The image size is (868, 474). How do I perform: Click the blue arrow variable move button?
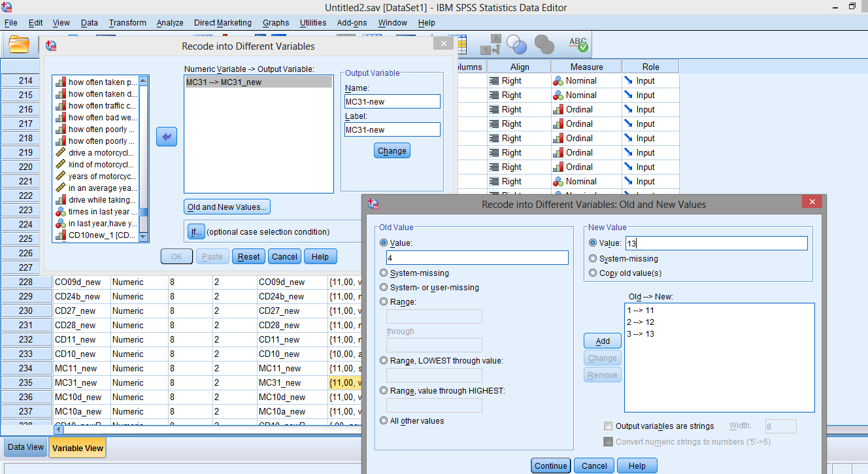point(167,137)
